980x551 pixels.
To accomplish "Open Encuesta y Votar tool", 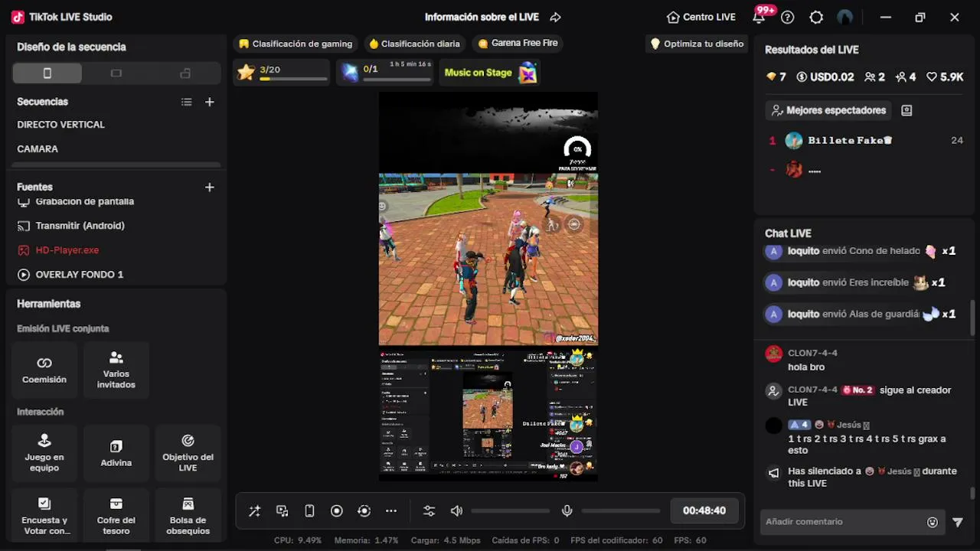I will click(x=44, y=516).
